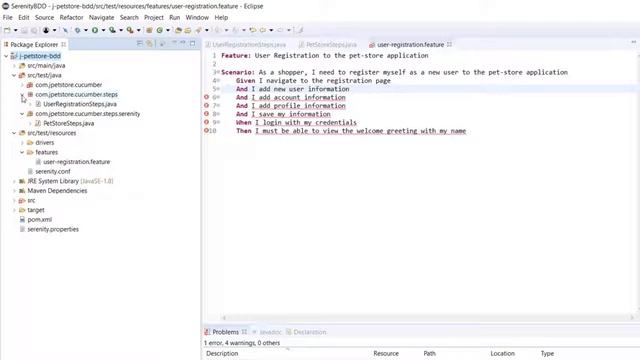This screenshot has height=360, width=640.
Task: Switch to UserRegistrationSteps.java editor tab
Action: 246,44
